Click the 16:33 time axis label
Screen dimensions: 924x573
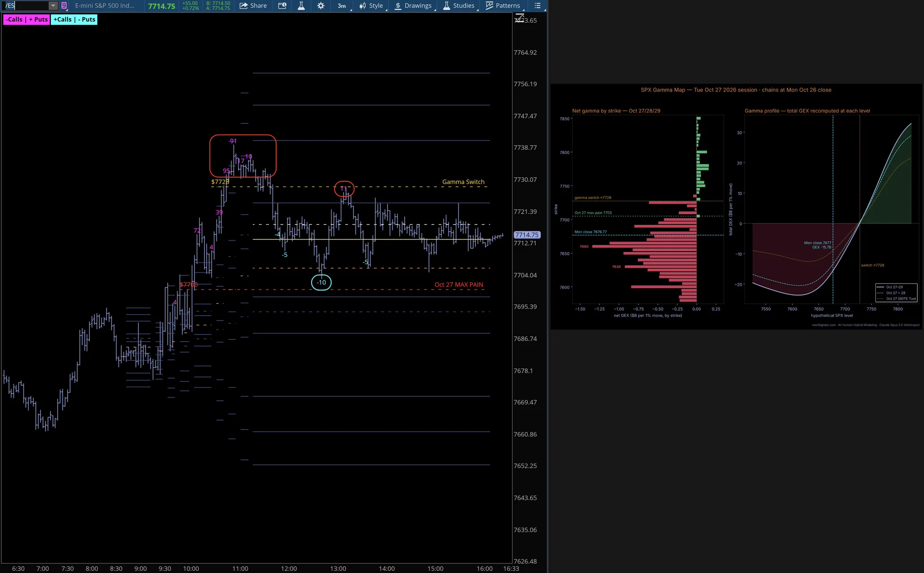[x=511, y=568]
